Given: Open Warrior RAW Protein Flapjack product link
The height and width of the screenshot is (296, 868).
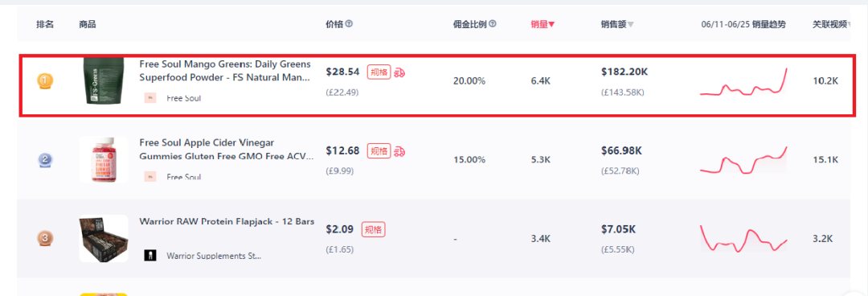Looking at the screenshot, I should 227,222.
